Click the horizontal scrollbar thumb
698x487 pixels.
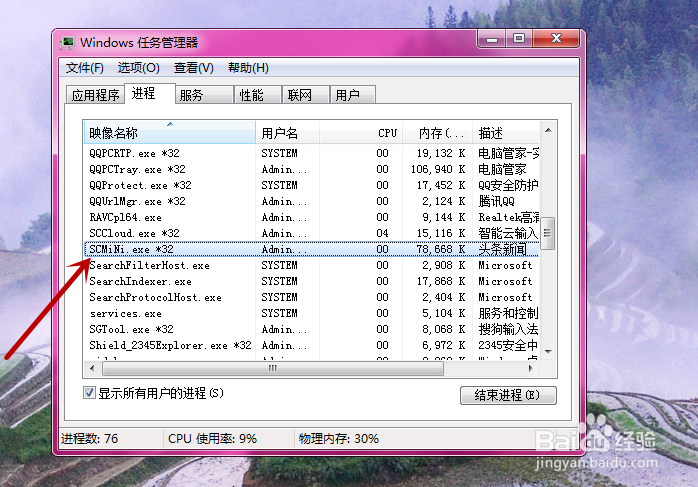[x=273, y=368]
